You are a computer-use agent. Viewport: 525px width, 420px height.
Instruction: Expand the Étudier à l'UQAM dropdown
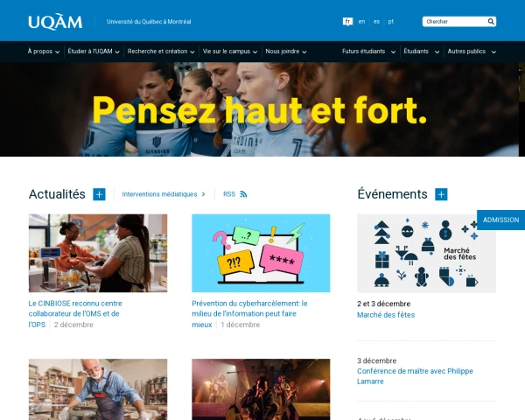click(x=94, y=52)
